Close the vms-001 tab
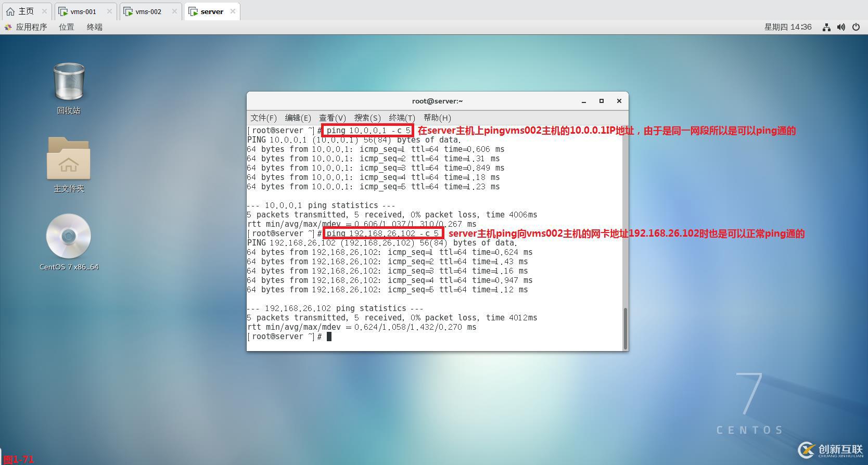The image size is (868, 465). (109, 11)
